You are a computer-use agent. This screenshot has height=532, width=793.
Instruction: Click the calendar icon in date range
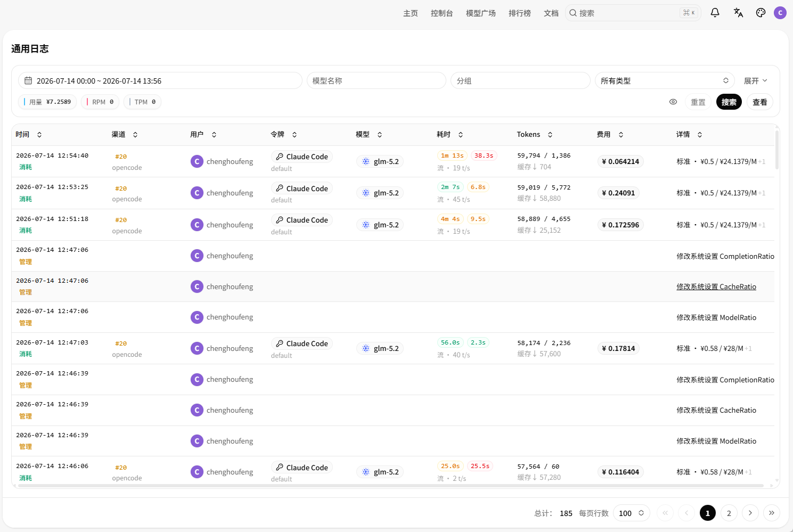tap(28, 81)
